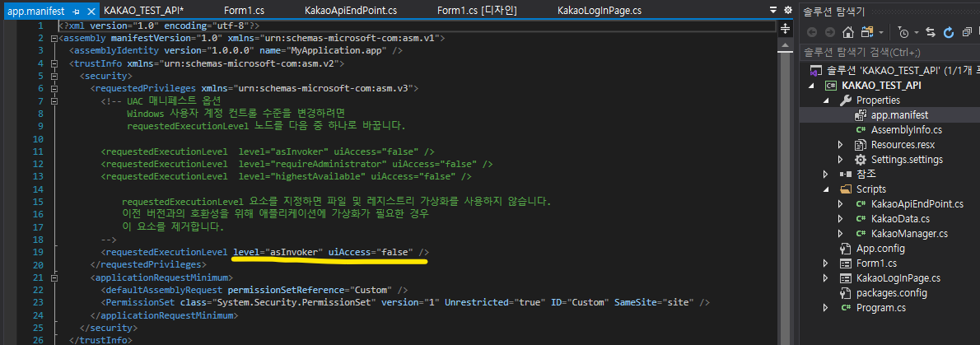Click the Scripts folder icon
980x345 pixels.
click(845, 189)
